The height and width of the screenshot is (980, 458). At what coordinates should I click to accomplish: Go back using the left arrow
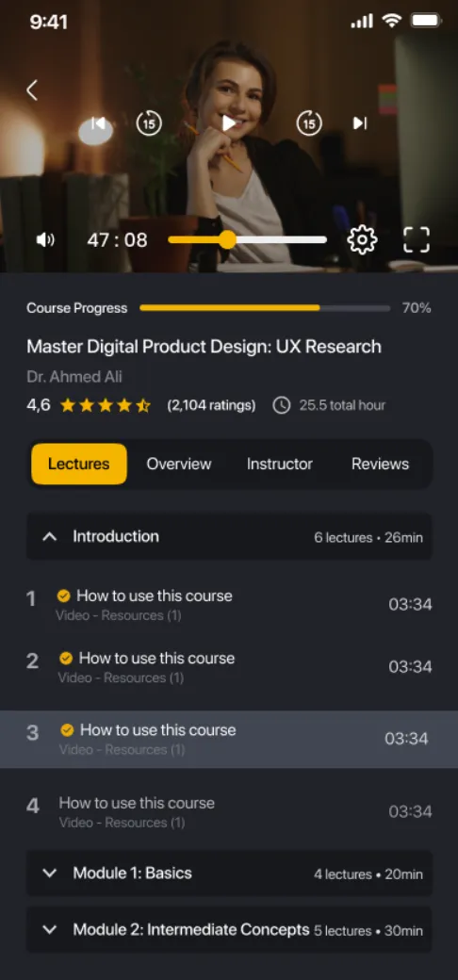[x=32, y=90]
